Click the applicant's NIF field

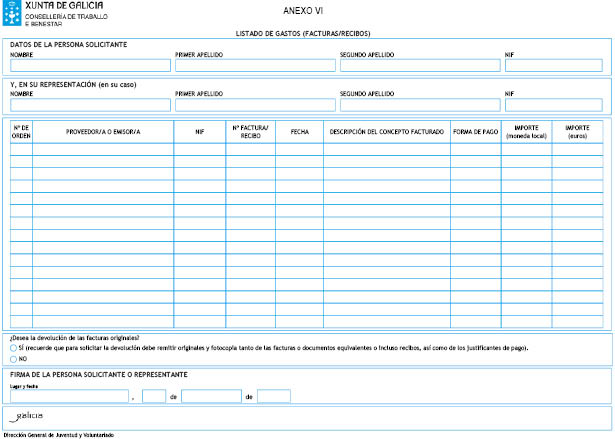[x=553, y=66]
